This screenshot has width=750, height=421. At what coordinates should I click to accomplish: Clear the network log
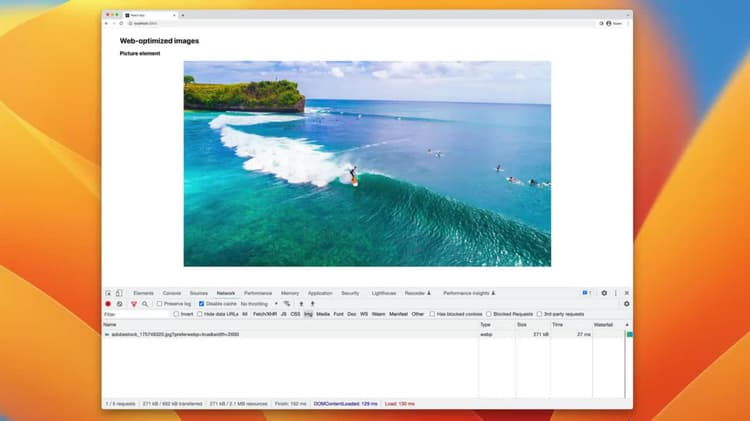tap(120, 304)
